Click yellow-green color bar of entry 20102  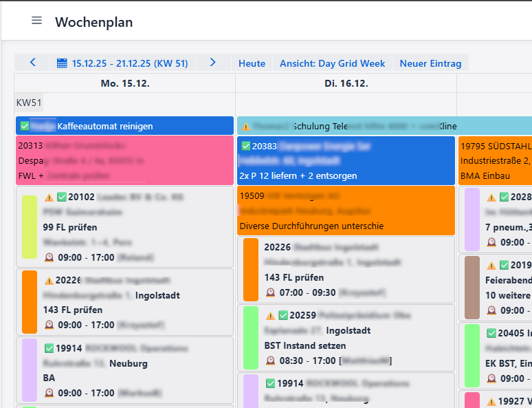tap(30, 227)
